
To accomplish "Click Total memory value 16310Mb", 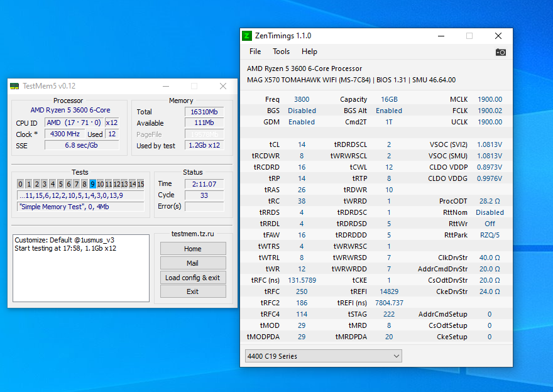I will coord(204,112).
